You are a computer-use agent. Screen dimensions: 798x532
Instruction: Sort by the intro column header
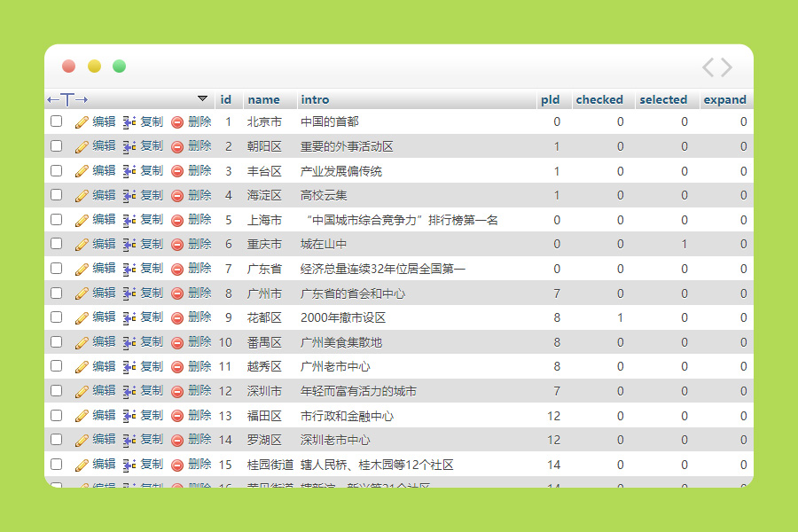tap(315, 99)
